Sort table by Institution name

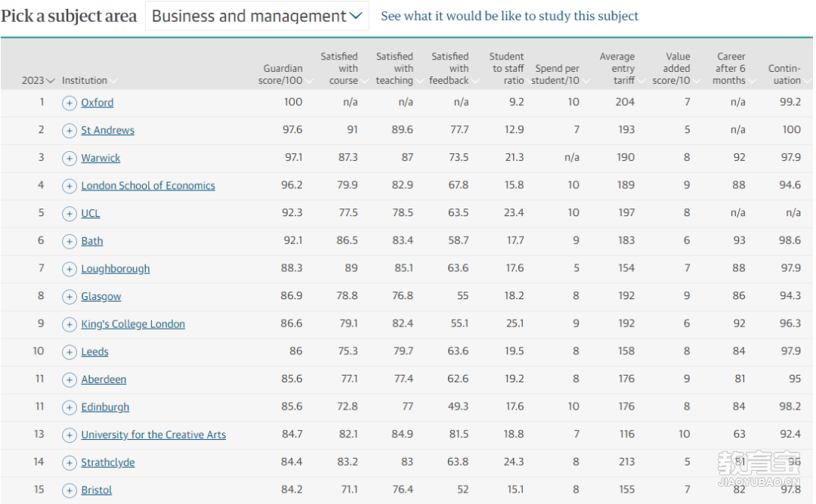pos(89,80)
